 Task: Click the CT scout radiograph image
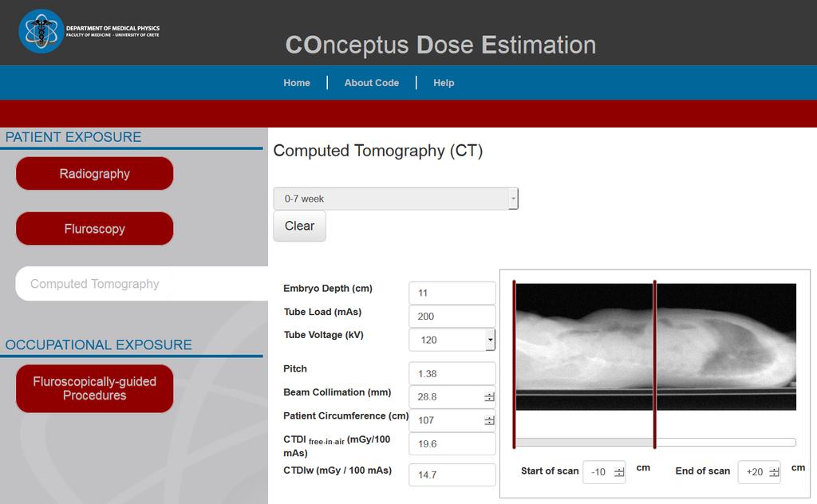pos(656,347)
